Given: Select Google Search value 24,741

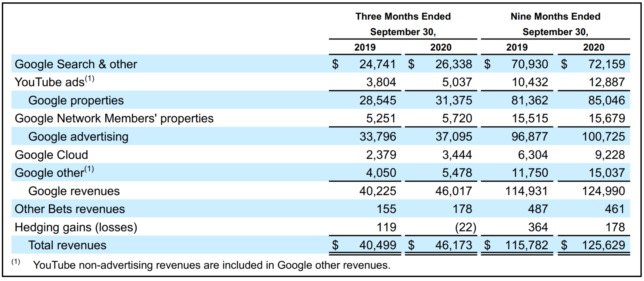Looking at the screenshot, I should click(377, 64).
